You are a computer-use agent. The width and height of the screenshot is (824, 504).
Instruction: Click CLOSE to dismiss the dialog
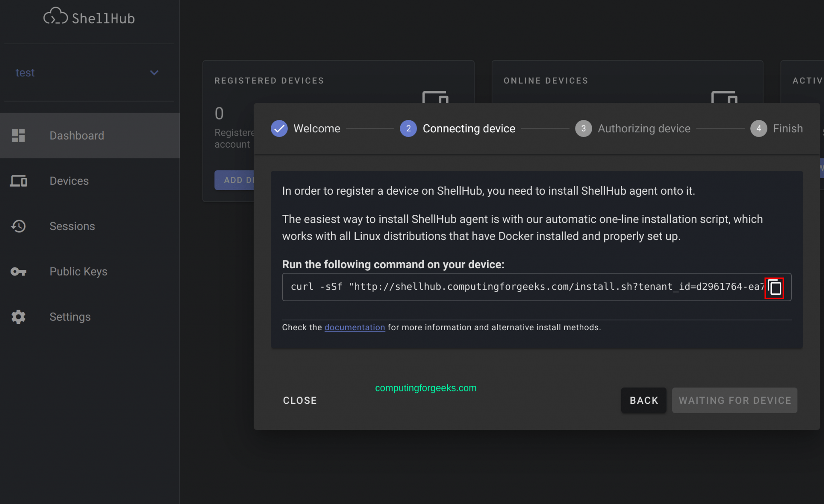[300, 401]
